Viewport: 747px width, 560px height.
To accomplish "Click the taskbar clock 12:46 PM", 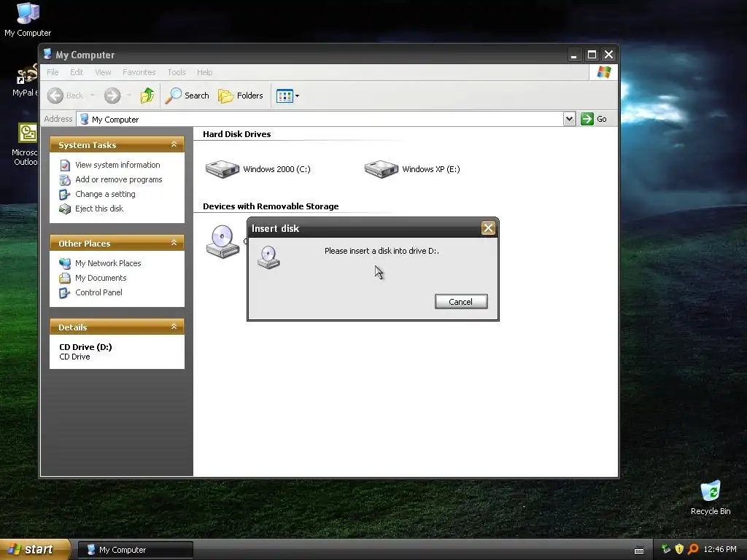I will point(720,550).
